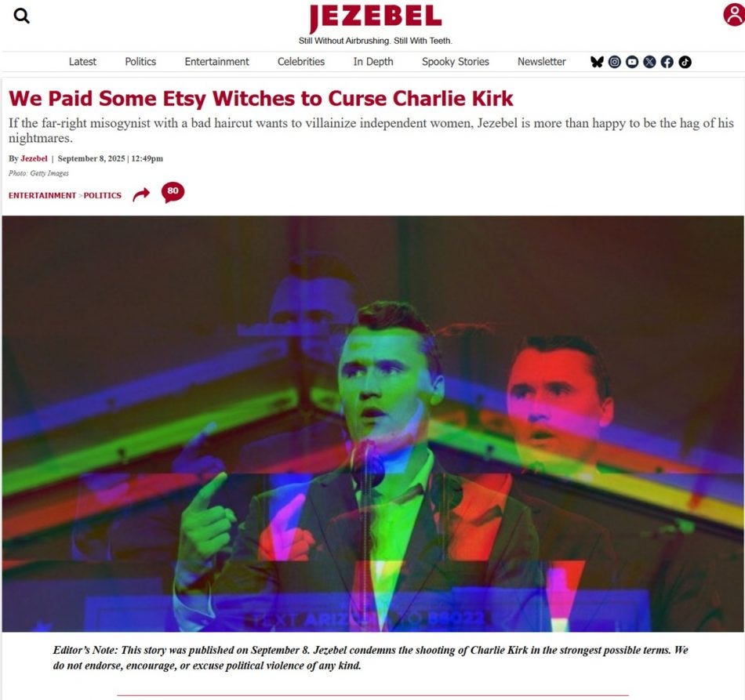The width and height of the screenshot is (745, 700).
Task: Open the X (Twitter) social icon
Action: click(649, 62)
